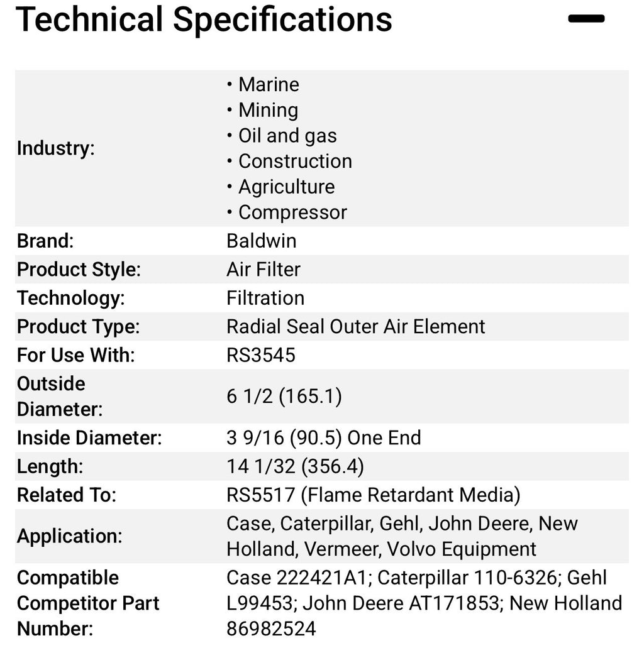
Task: Select the Air Filter product style
Action: pyautogui.click(x=263, y=270)
